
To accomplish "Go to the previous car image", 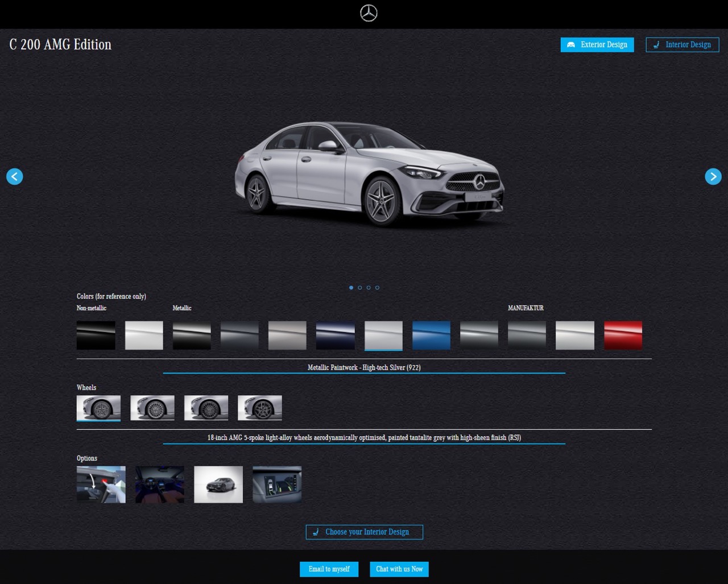I will click(15, 176).
